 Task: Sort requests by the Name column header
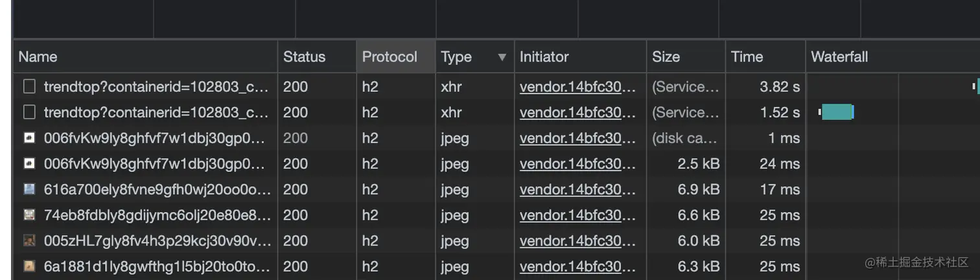point(38,57)
